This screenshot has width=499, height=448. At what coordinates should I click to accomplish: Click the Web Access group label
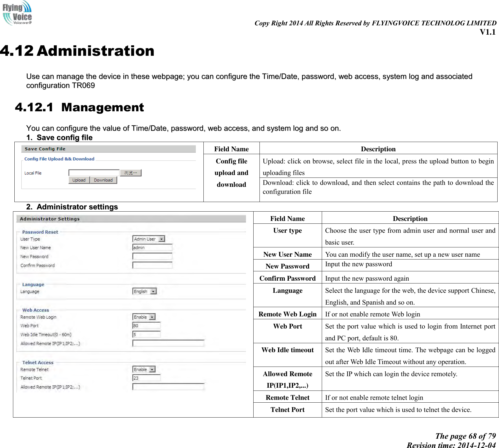(x=36, y=310)
